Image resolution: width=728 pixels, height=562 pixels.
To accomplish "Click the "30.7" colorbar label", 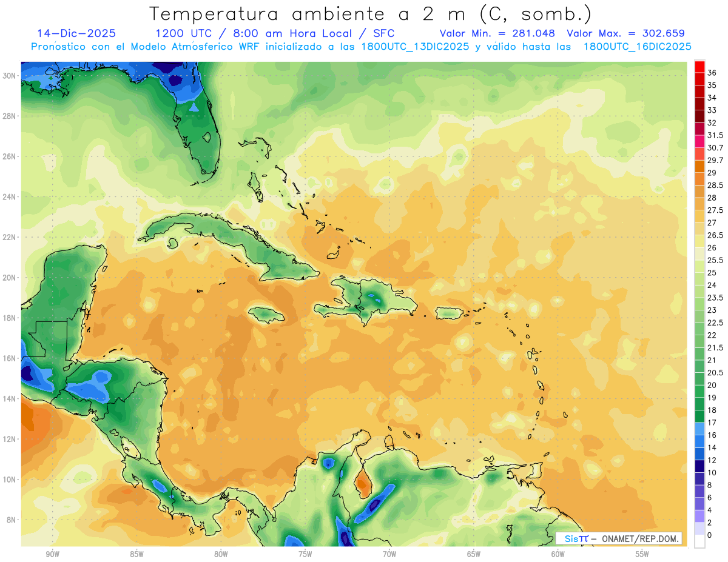I will tap(715, 147).
